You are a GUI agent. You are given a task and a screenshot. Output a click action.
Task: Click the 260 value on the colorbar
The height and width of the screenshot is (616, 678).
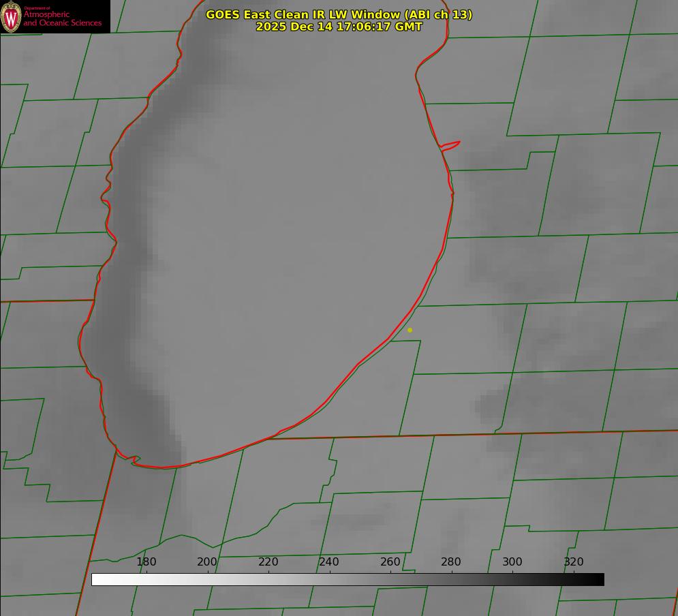390,561
